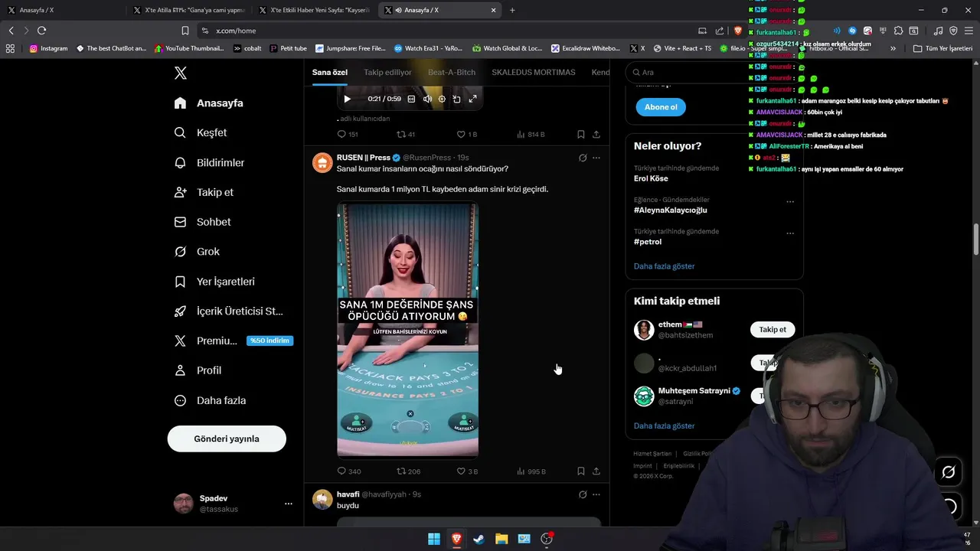The image size is (980, 551).
Task: Repost the post with 41 reposts
Action: coord(406,134)
